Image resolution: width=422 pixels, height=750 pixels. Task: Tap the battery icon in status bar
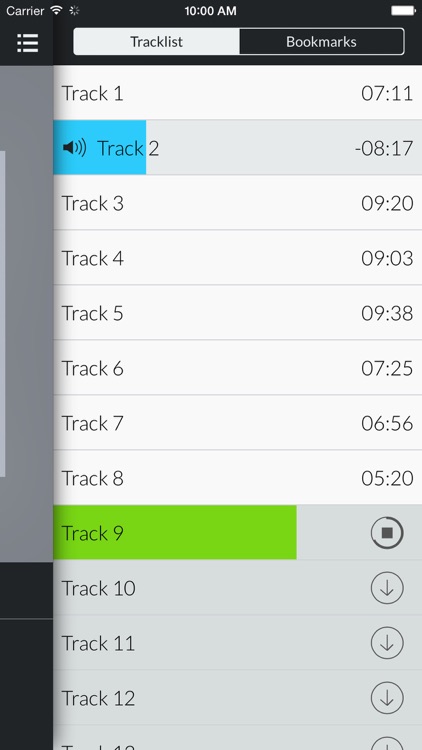(x=403, y=11)
